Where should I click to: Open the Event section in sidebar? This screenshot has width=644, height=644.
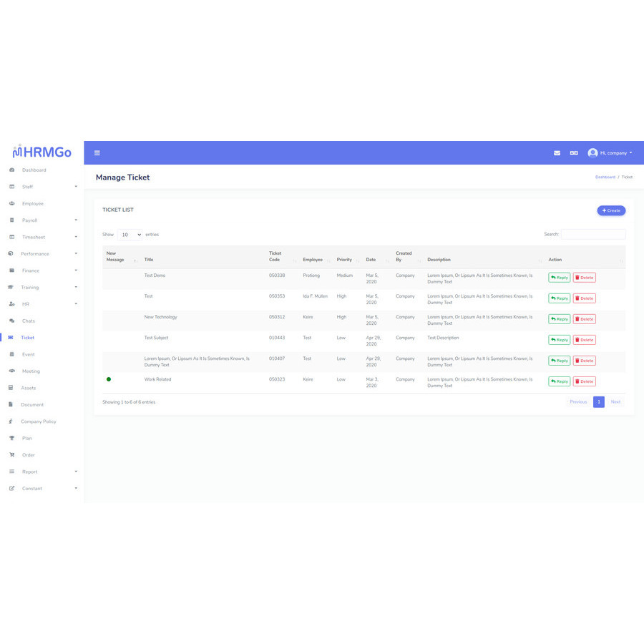[26, 354]
